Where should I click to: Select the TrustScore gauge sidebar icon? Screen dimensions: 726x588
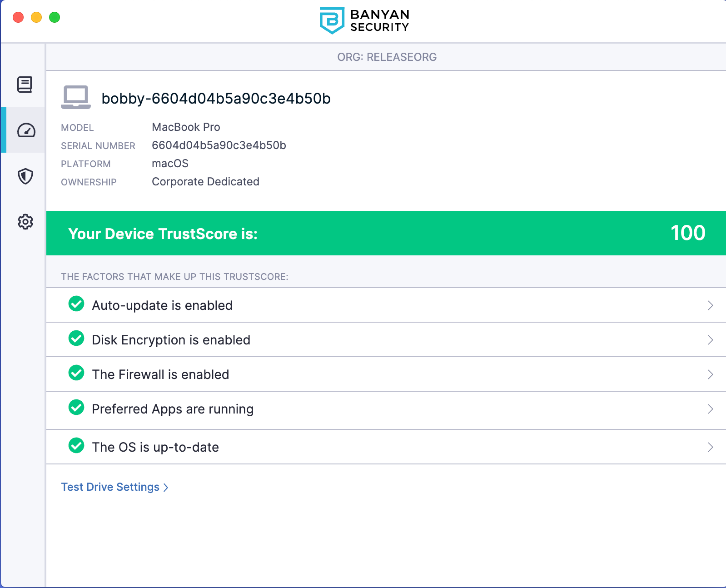tap(26, 130)
